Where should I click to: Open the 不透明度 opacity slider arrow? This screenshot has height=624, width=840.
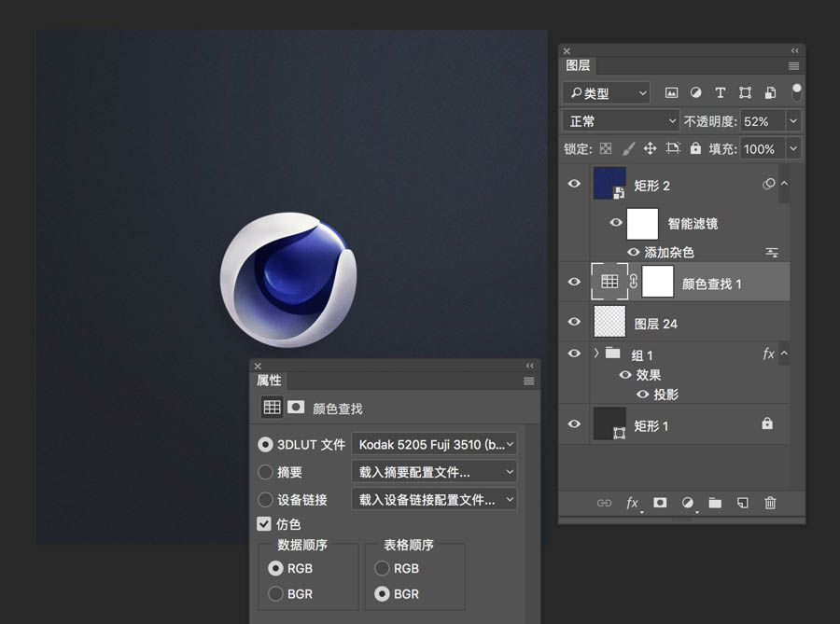coord(793,121)
